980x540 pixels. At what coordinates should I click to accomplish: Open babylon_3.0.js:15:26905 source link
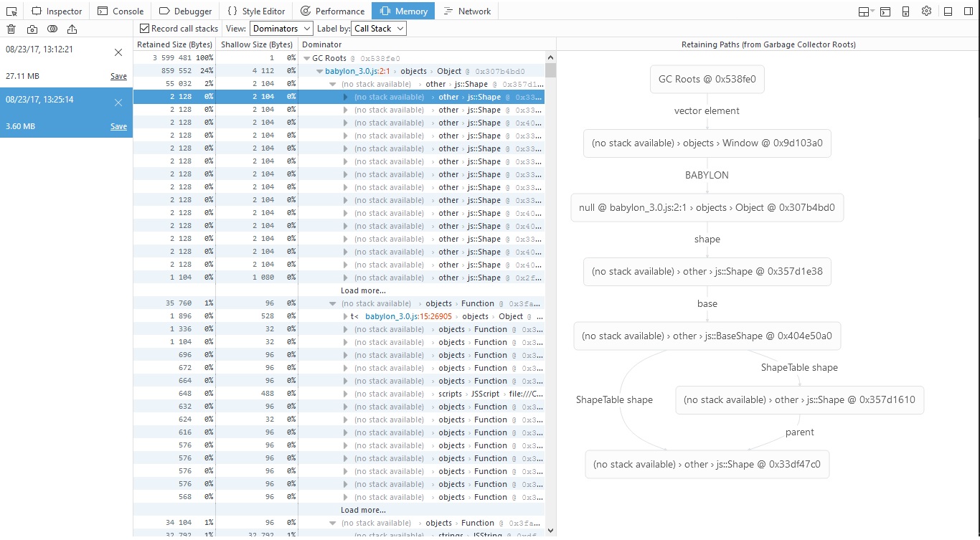[408, 316]
